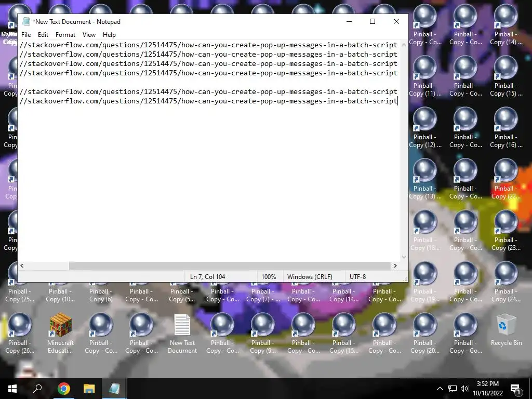Click the empty blank line five in the text
Image resolution: width=532 pixels, height=399 pixels.
click(x=210, y=82)
